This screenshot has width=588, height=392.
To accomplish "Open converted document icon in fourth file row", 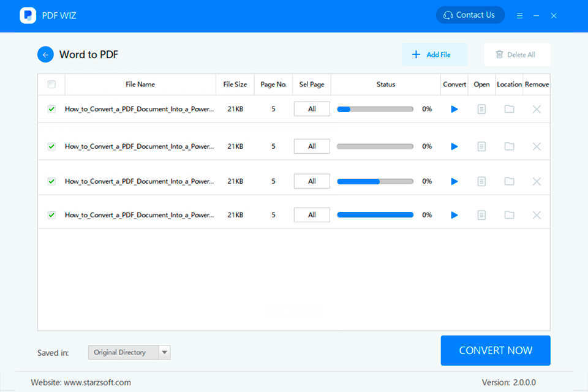I will pos(481,216).
